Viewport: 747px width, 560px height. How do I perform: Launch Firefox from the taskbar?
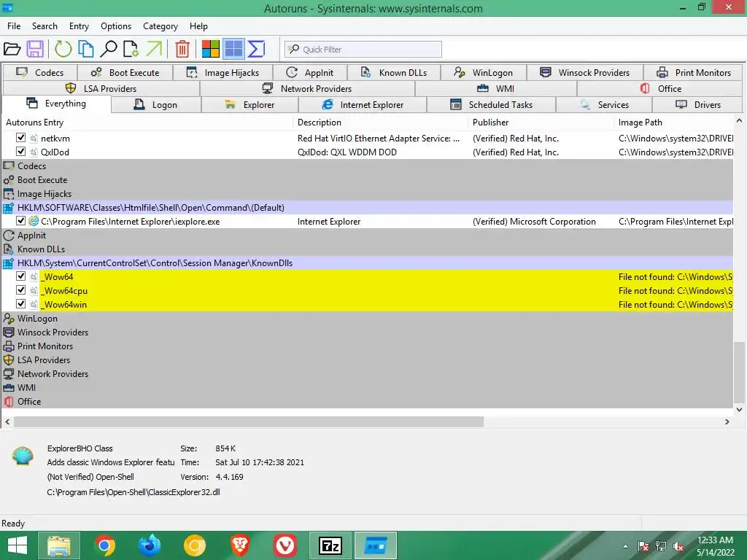coord(150,545)
